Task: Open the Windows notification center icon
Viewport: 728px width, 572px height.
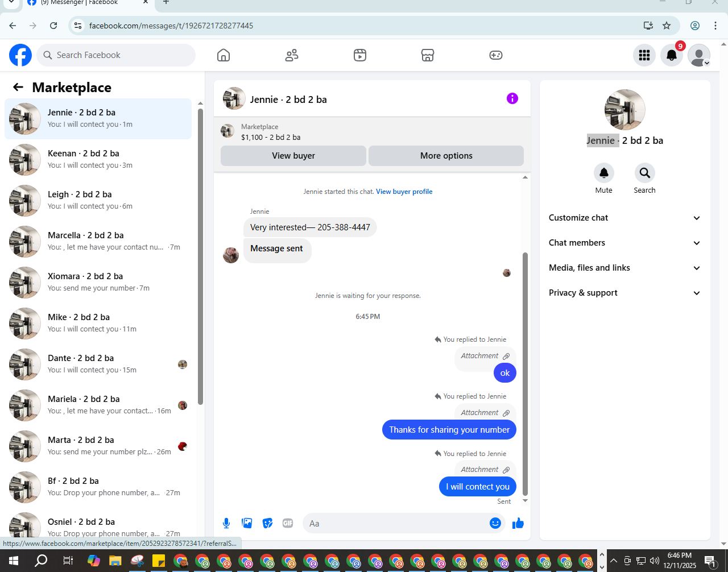Action: pyautogui.click(x=711, y=561)
